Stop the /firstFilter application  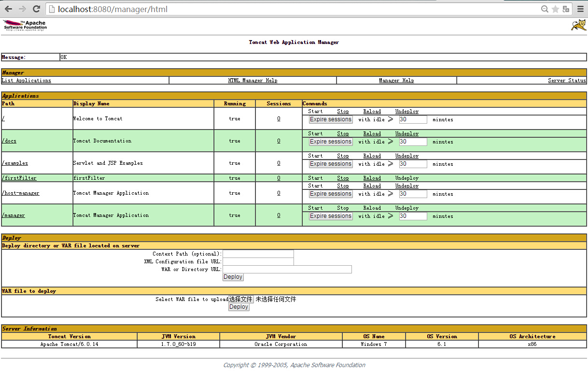point(343,178)
